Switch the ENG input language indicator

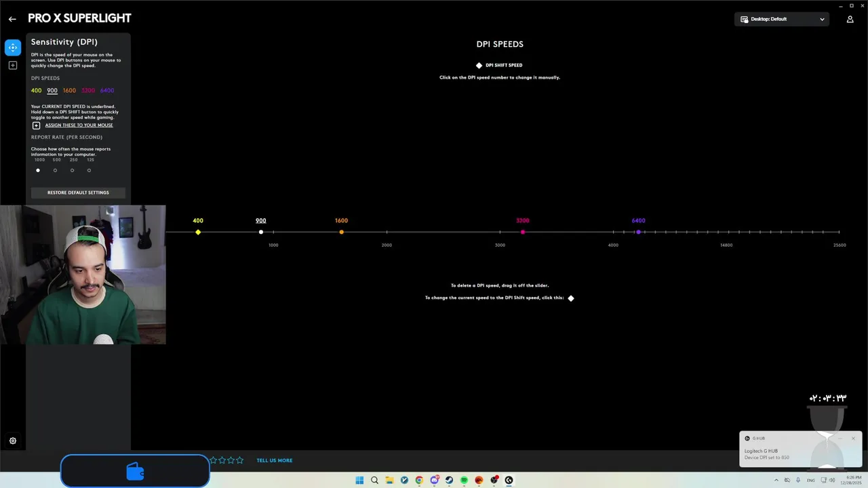[810, 481]
